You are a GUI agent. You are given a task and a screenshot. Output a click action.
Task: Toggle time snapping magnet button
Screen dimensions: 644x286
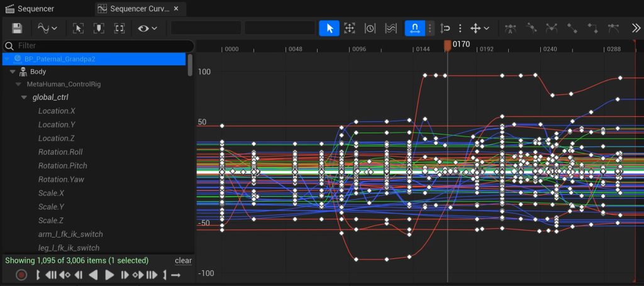coord(415,28)
